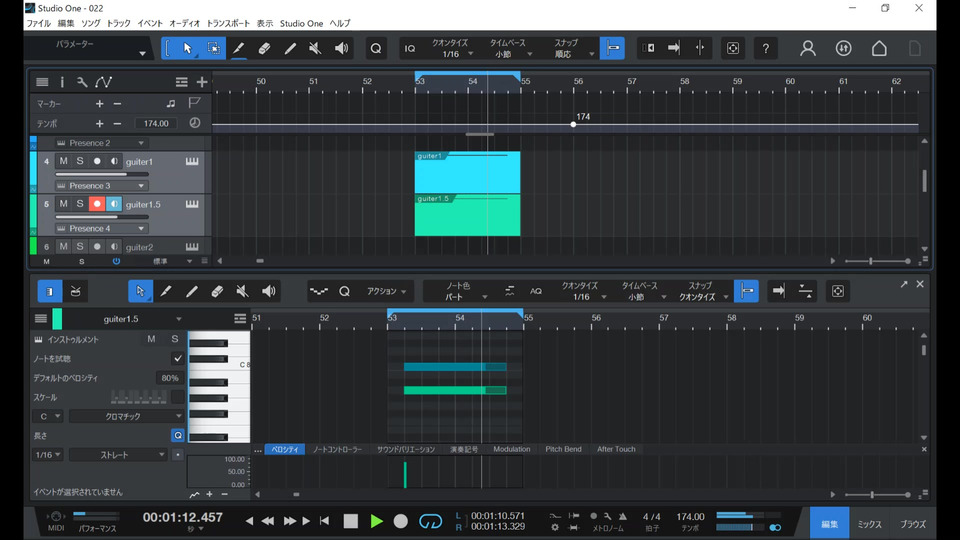Select the Listen speaker tool in the top toolbar
Viewport: 960px width, 540px height.
click(341, 48)
